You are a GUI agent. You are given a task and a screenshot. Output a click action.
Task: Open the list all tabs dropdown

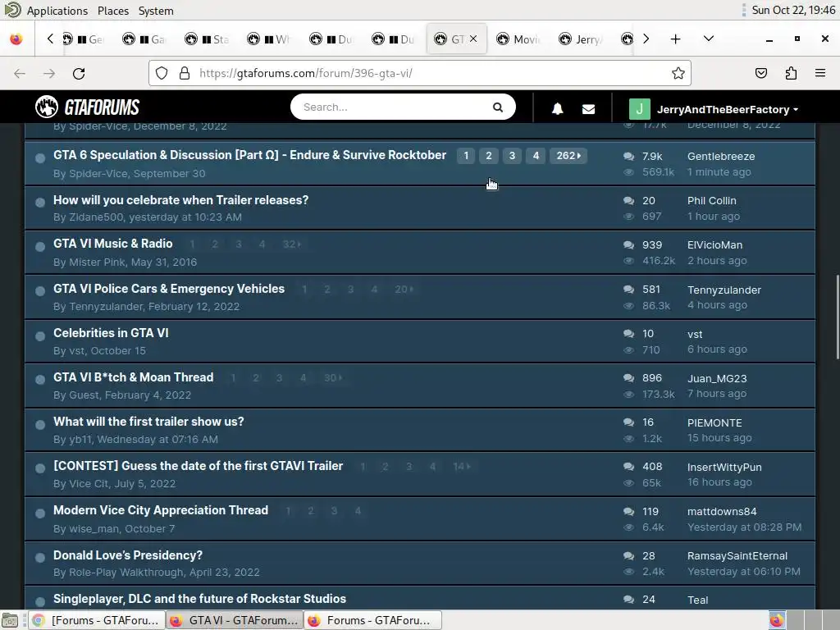coord(708,39)
